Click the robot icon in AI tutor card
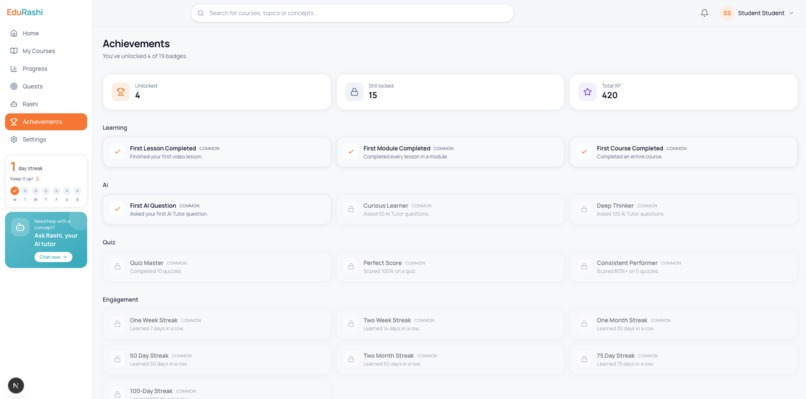Viewport: 806px width, 399px height. (x=20, y=227)
